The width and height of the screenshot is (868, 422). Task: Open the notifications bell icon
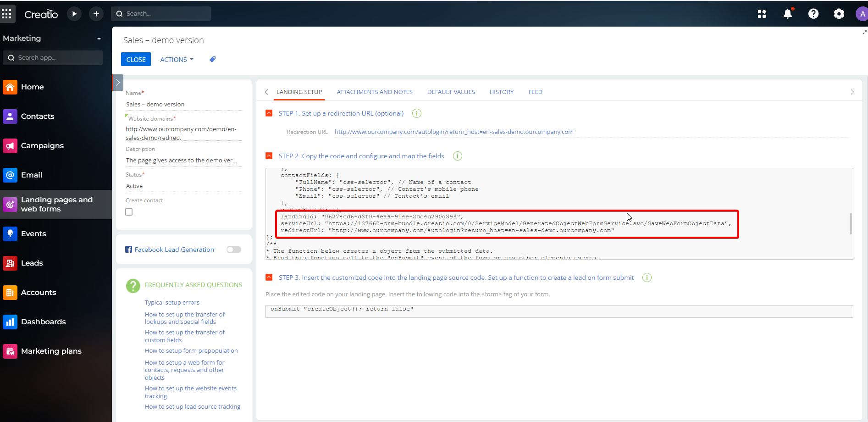click(788, 14)
